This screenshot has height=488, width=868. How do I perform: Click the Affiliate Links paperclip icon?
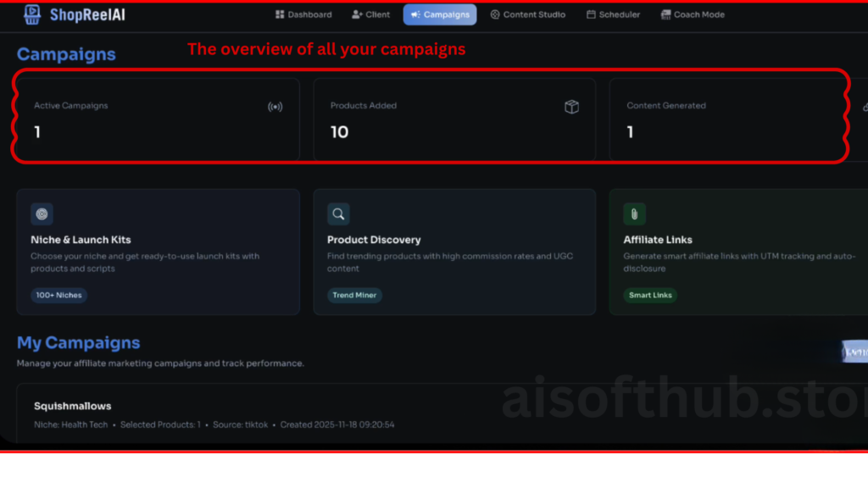[634, 213]
